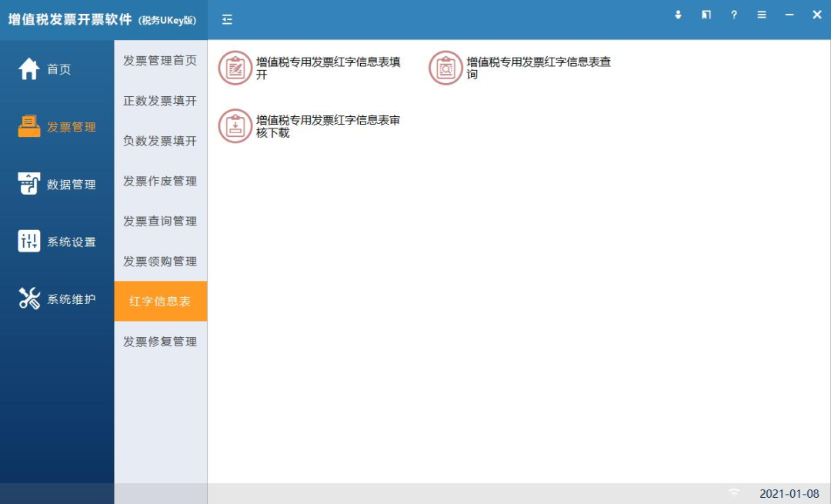Open the 数据管理 data icon

(28, 183)
